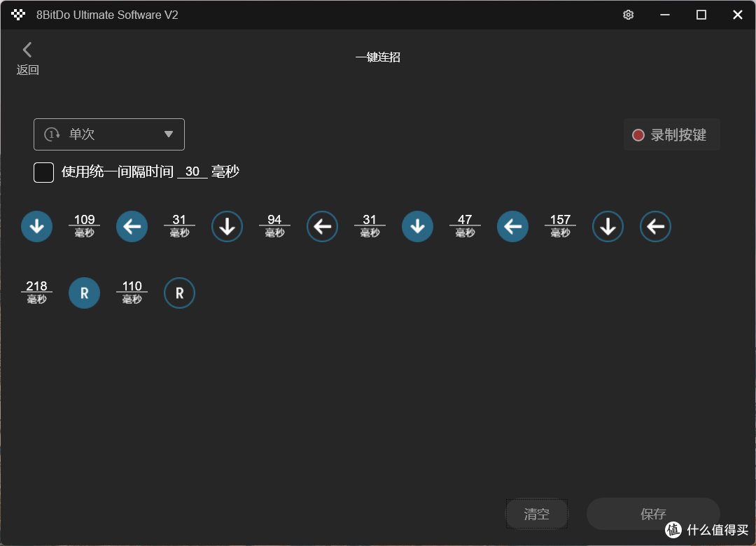Click the outlined down arrow after 157 毫秒
The width and height of the screenshot is (756, 546).
click(x=608, y=226)
